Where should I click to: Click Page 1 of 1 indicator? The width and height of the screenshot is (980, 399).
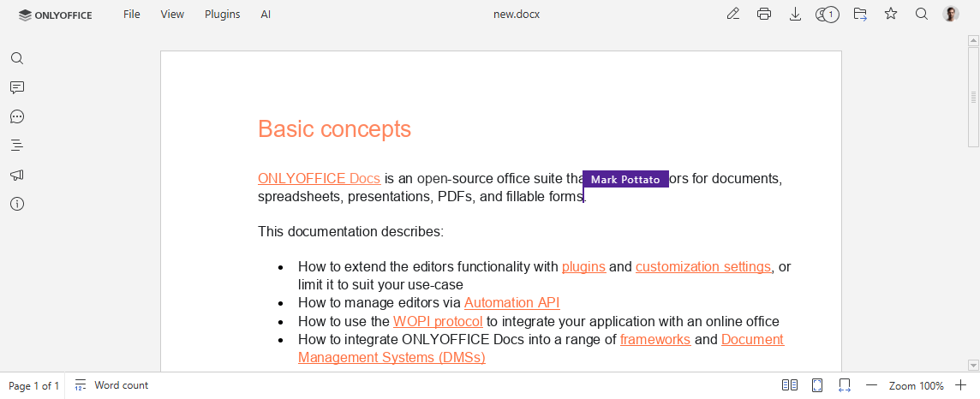point(33,386)
